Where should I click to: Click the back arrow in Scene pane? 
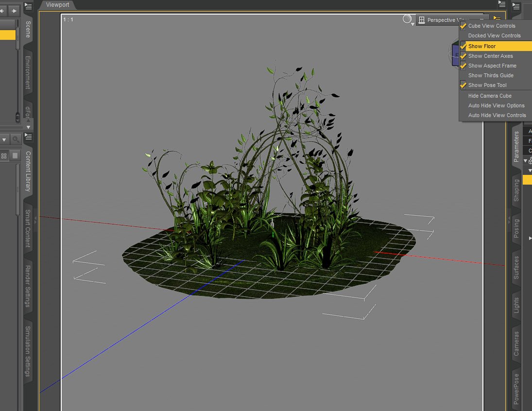[3, 11]
